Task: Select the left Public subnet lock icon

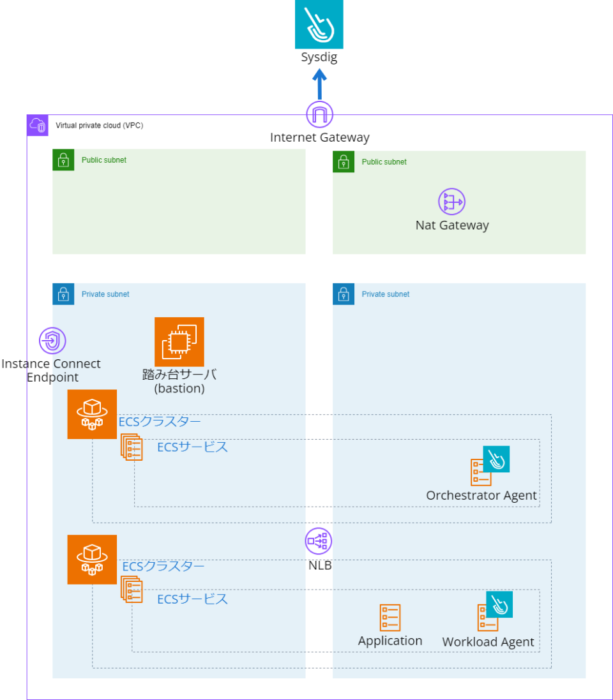Action: (x=63, y=160)
